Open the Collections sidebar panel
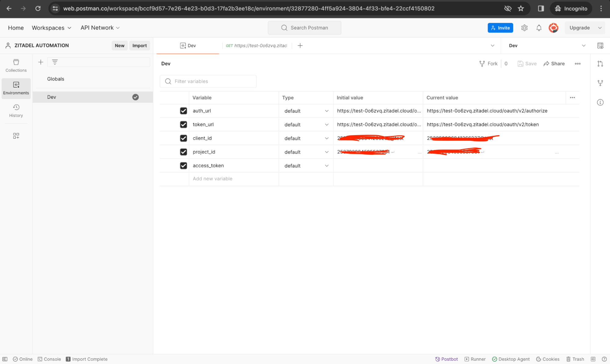The width and height of the screenshot is (610, 364). click(x=16, y=66)
